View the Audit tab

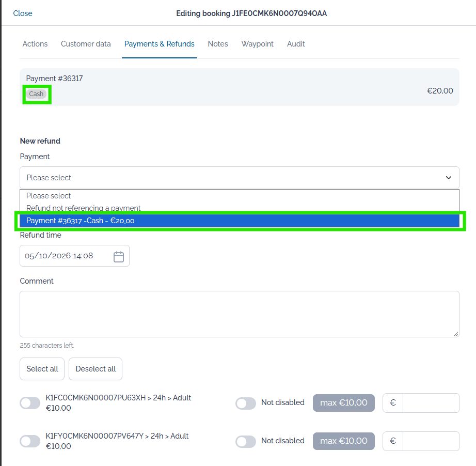pos(296,44)
